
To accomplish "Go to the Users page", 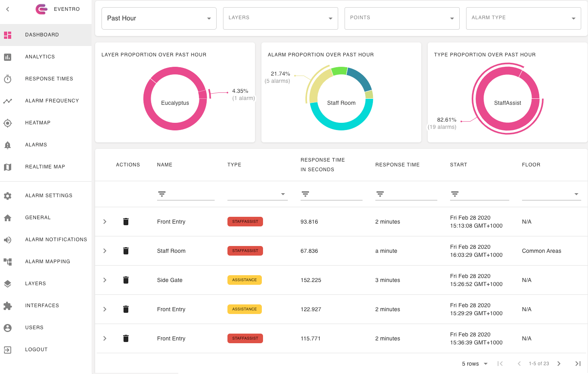I will point(46,328).
